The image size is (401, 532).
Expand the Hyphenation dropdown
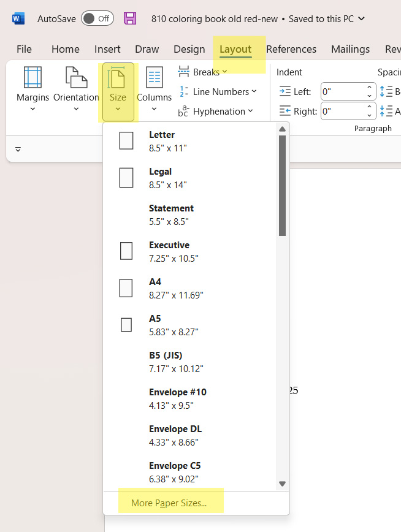coord(215,112)
